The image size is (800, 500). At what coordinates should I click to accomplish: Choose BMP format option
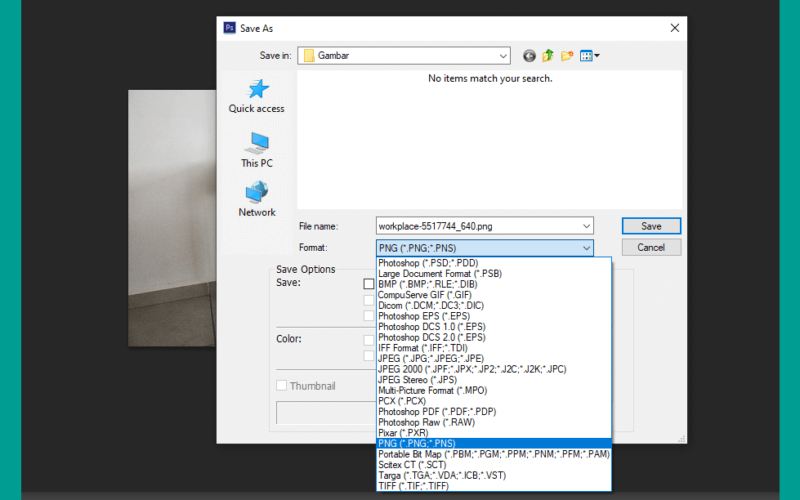tap(493, 284)
